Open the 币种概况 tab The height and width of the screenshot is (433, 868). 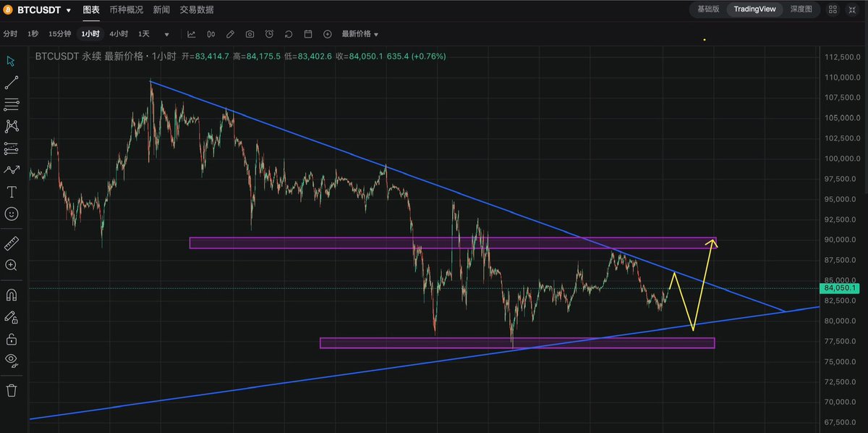pyautogui.click(x=127, y=10)
